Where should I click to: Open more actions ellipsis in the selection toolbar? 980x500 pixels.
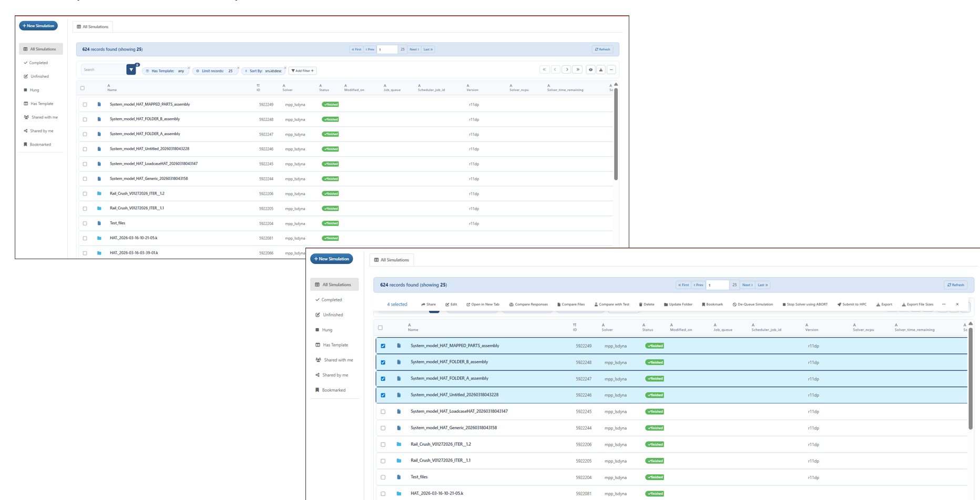[x=944, y=304]
